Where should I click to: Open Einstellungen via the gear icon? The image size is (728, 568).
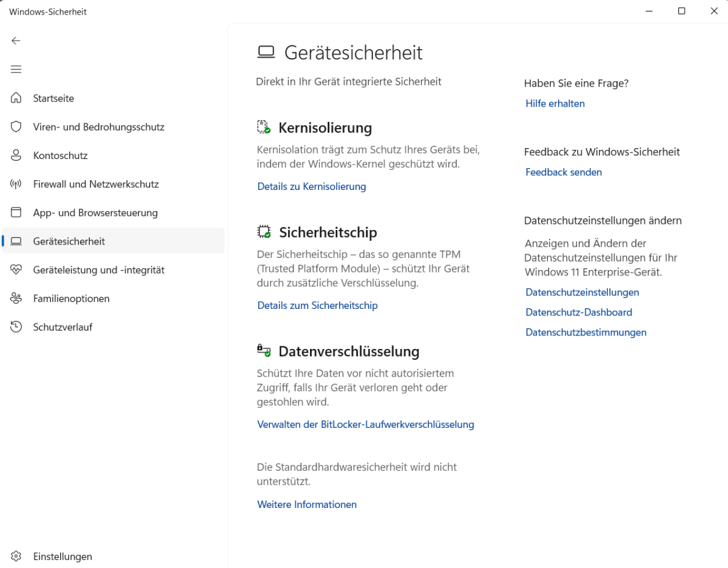coord(16,556)
